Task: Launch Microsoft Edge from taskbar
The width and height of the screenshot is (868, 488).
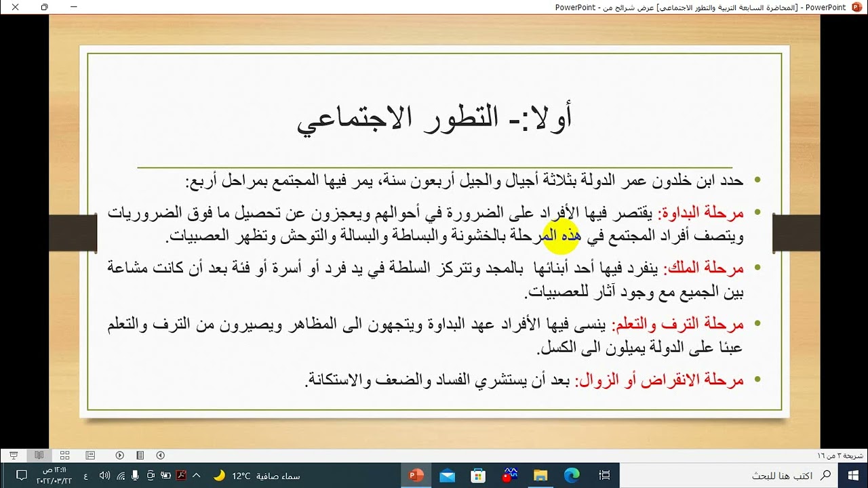Action: click(572, 476)
